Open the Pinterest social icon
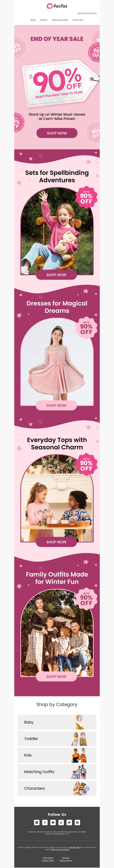 (x=77, y=822)
